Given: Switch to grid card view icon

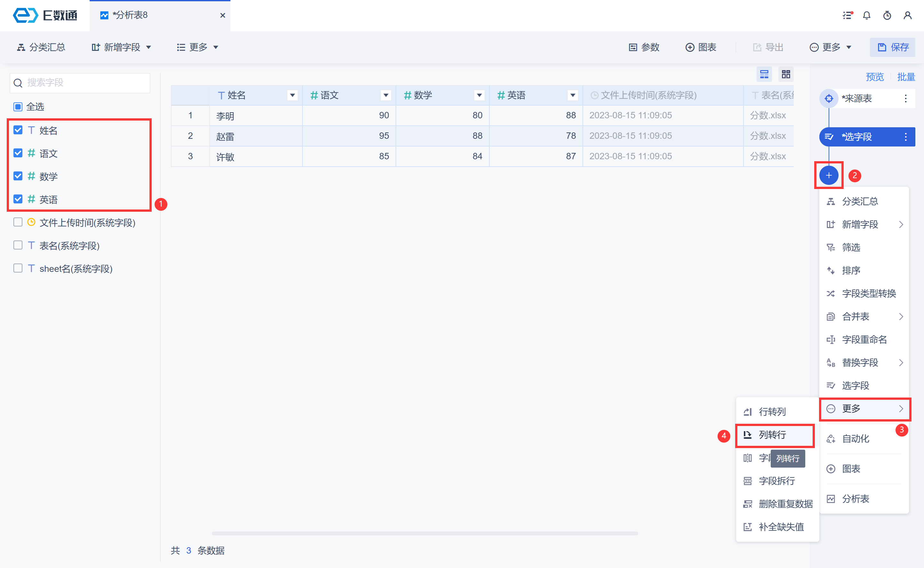Looking at the screenshot, I should click(786, 75).
